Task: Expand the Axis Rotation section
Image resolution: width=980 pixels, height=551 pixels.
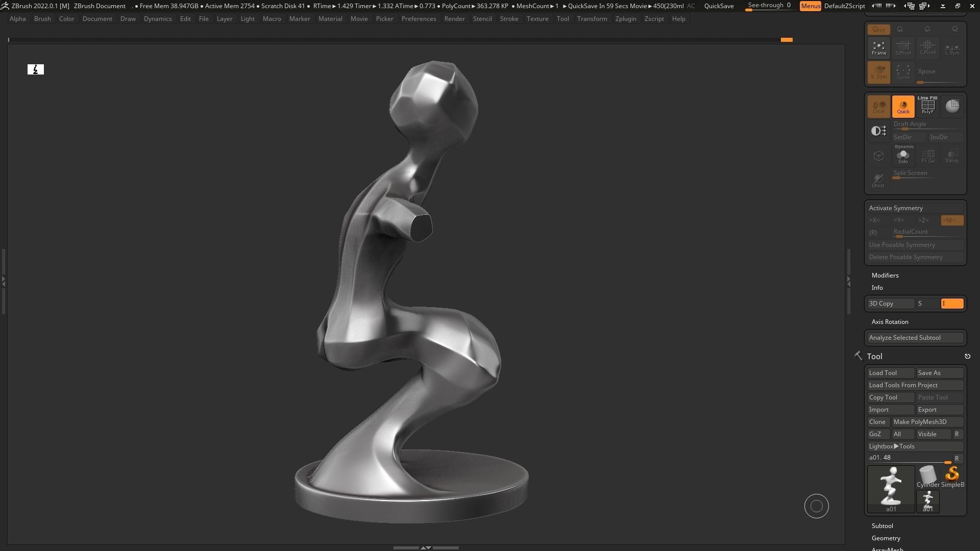Action: pyautogui.click(x=890, y=322)
